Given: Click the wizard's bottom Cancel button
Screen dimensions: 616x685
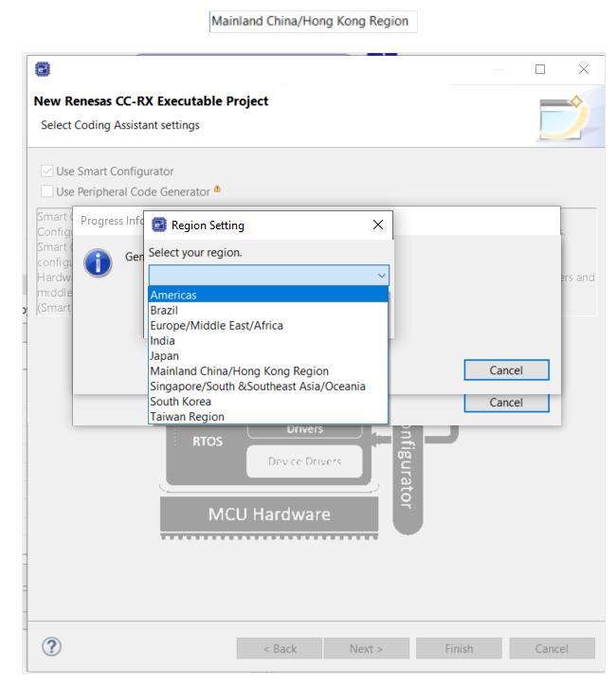Looking at the screenshot, I should (x=552, y=649).
